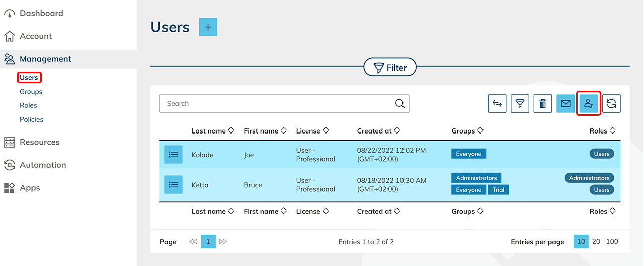Click the trash delete icon

point(543,104)
